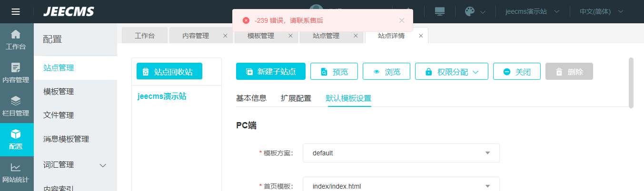Image resolution: width=644 pixels, height=191 pixels.
Task: Open 栏目管理 in left sidebar
Action: click(16, 106)
